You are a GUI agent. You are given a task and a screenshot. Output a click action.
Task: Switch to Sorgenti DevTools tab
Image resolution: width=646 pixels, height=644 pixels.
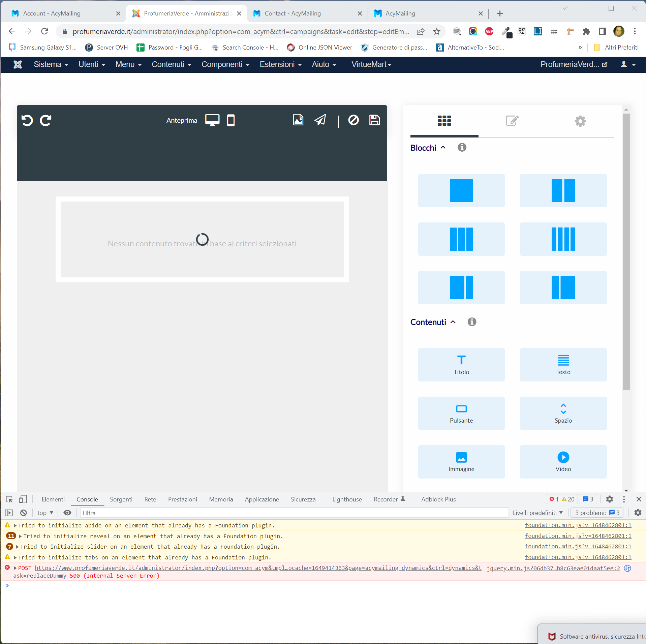[121, 499]
